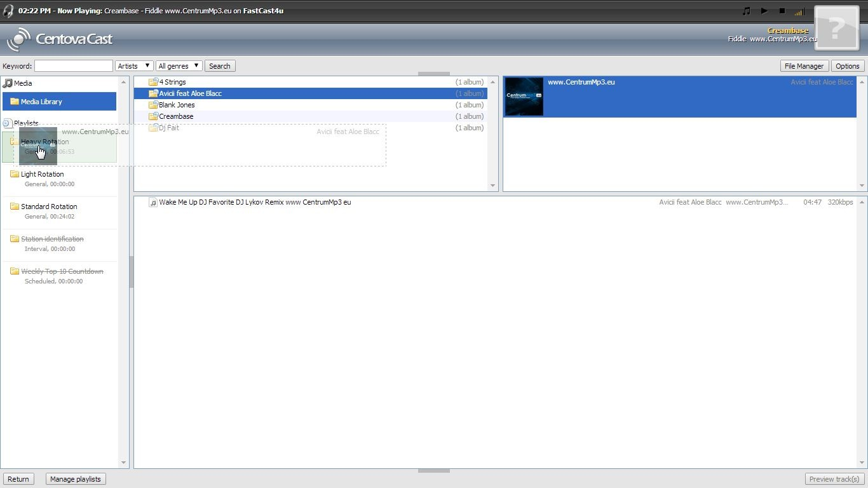Screen dimensions: 868x488
Task: Click the Options button
Action: click(x=848, y=66)
